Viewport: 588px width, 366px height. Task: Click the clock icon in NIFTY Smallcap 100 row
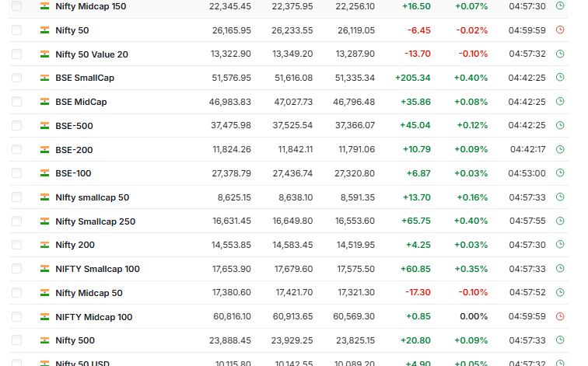pos(560,268)
